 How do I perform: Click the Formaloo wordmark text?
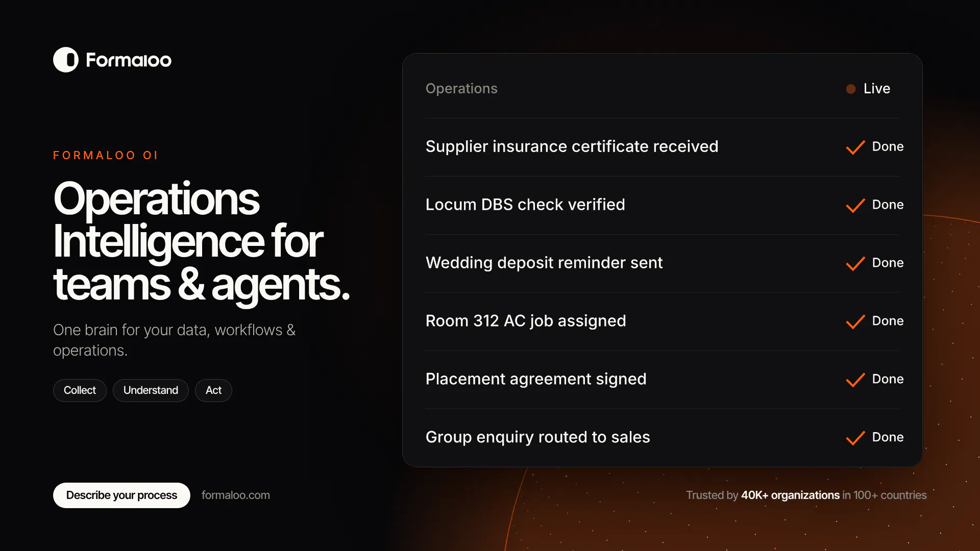pyautogui.click(x=129, y=60)
